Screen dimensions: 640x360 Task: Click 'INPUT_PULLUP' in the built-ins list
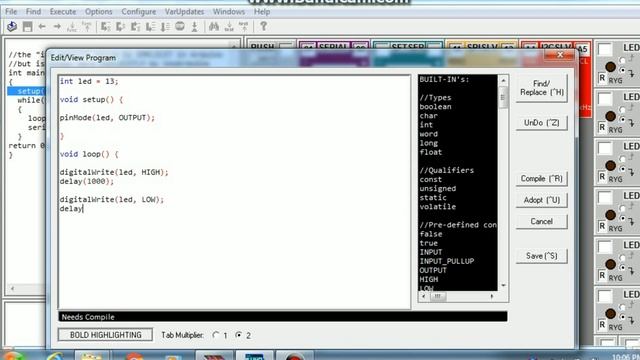(x=447, y=261)
